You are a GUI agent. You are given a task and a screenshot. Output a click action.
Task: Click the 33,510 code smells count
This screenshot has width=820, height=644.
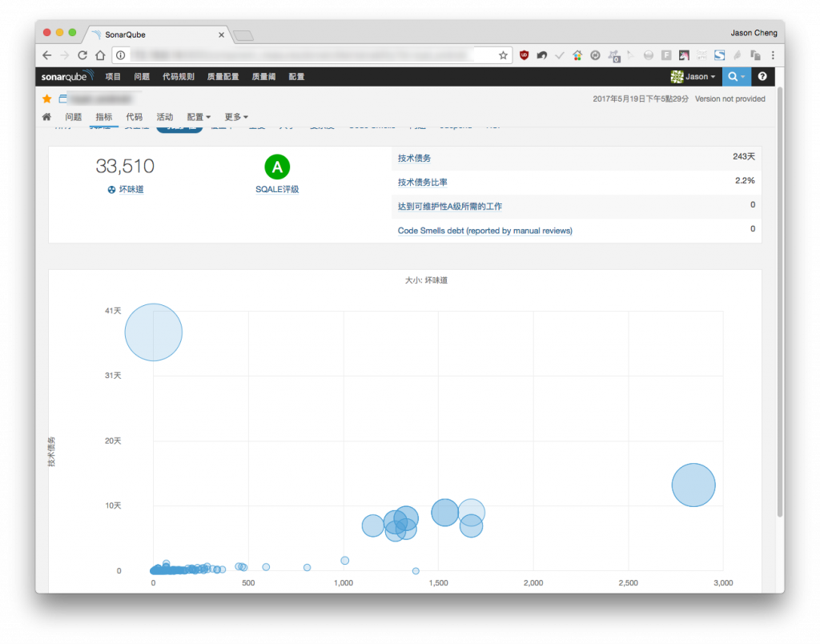125,167
